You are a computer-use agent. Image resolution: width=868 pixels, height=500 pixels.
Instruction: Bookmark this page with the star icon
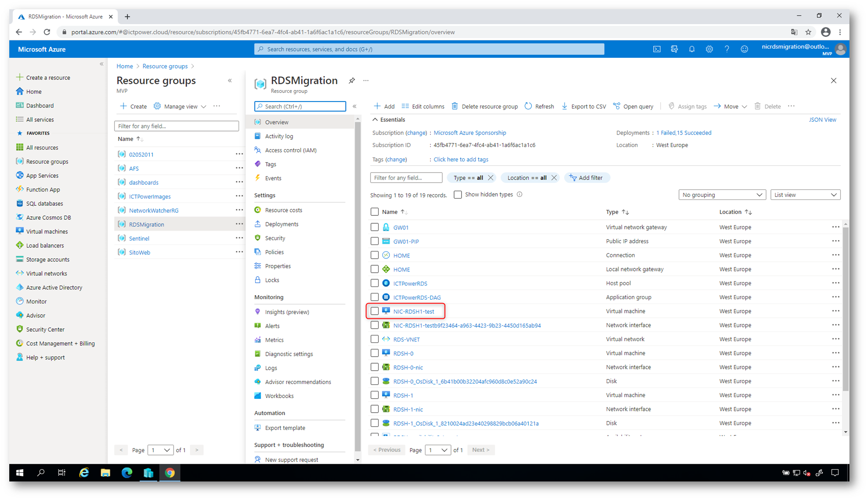[808, 32]
